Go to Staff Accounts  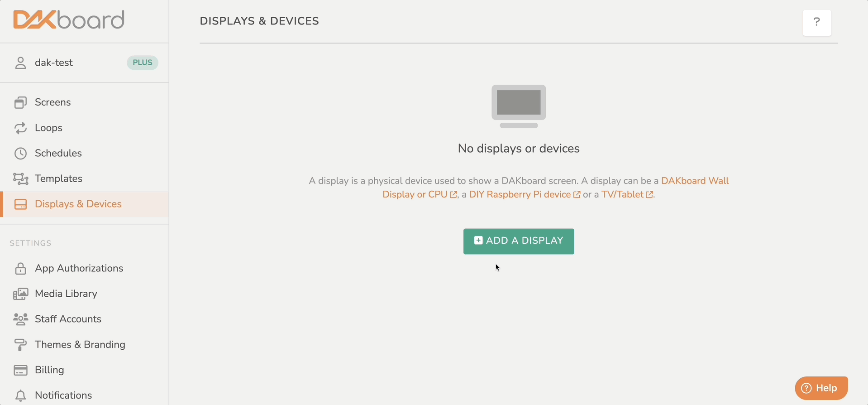(68, 319)
